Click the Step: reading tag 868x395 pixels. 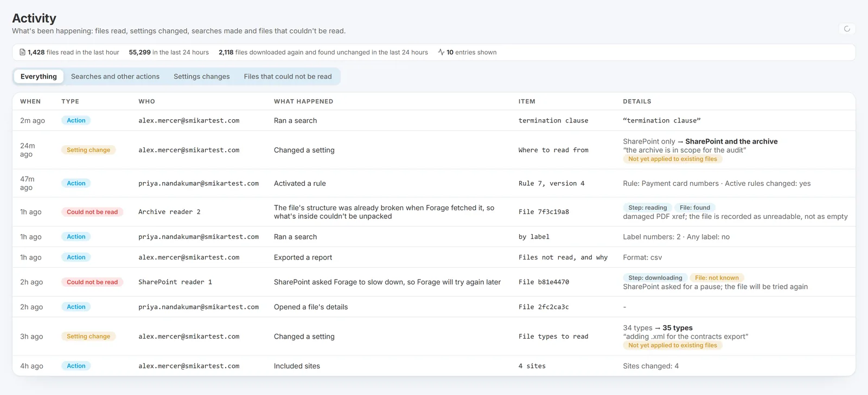[647, 208]
